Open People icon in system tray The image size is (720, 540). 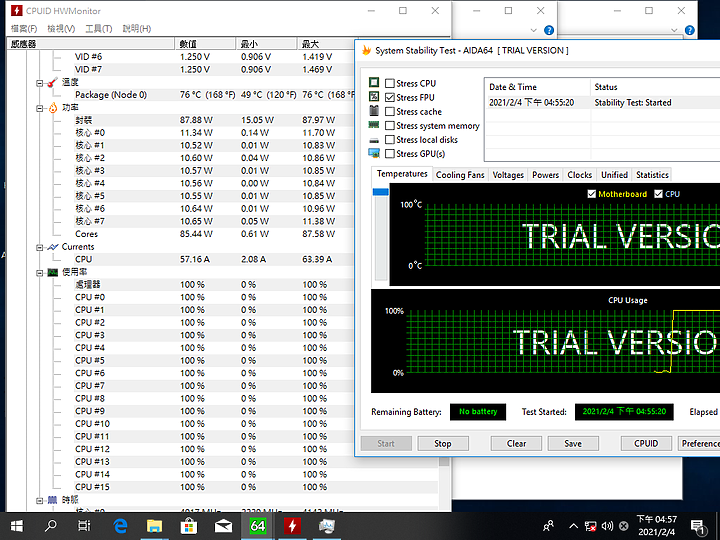548,526
